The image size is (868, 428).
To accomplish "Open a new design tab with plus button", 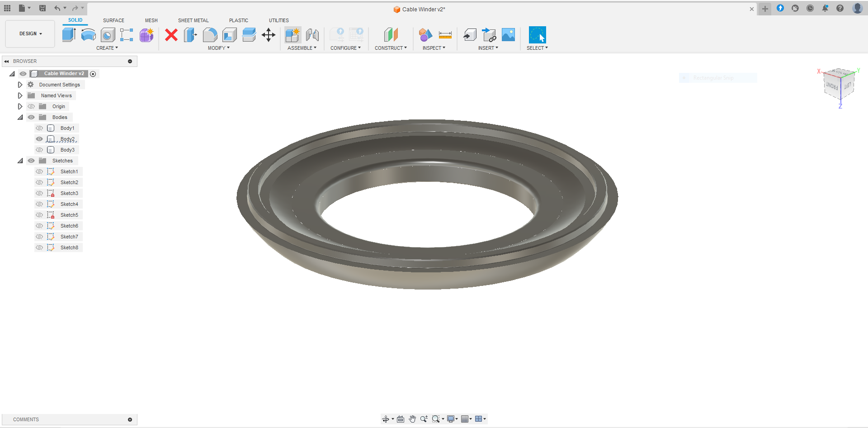I will (x=765, y=9).
